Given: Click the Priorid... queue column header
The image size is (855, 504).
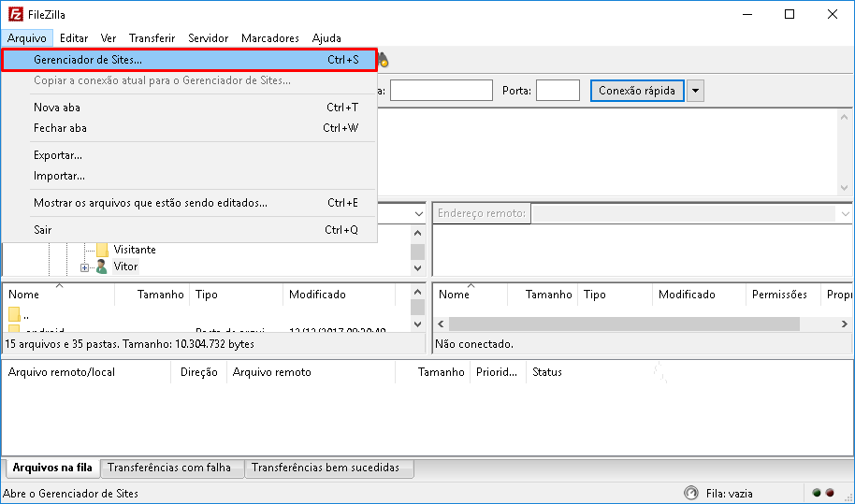Looking at the screenshot, I should click(x=497, y=372).
